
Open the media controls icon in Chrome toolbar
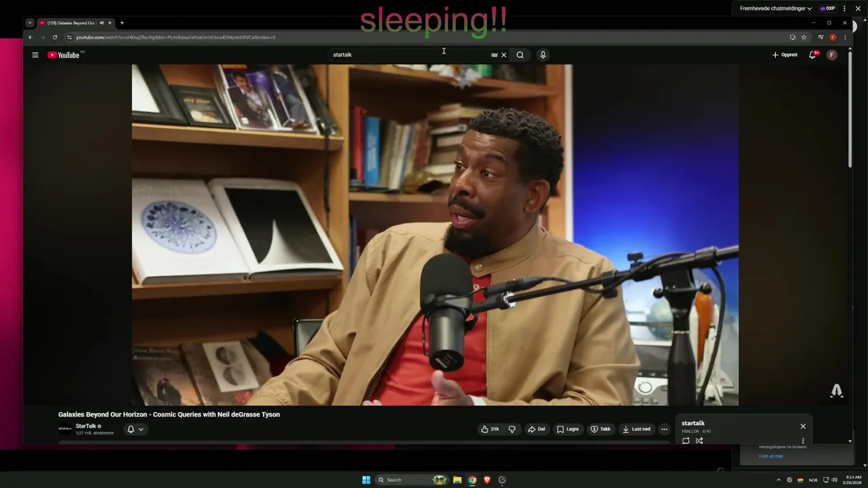[821, 37]
